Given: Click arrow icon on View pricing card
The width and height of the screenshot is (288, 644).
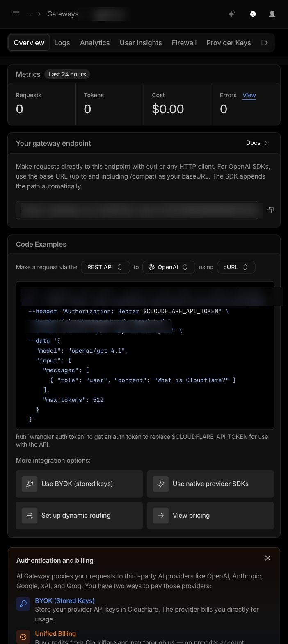Looking at the screenshot, I should pos(161,516).
